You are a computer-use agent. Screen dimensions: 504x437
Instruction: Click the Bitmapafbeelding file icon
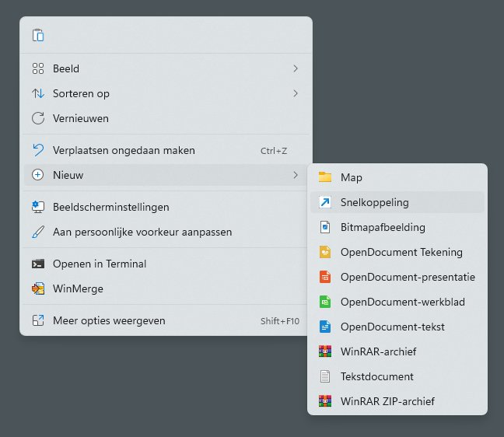coord(325,227)
